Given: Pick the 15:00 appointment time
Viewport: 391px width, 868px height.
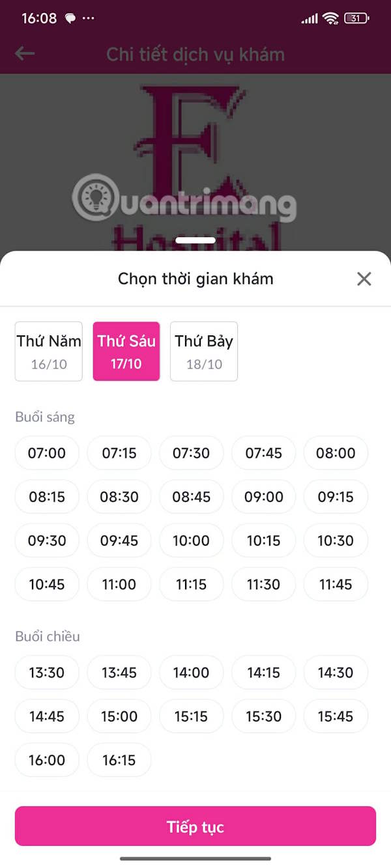Looking at the screenshot, I should (x=119, y=716).
